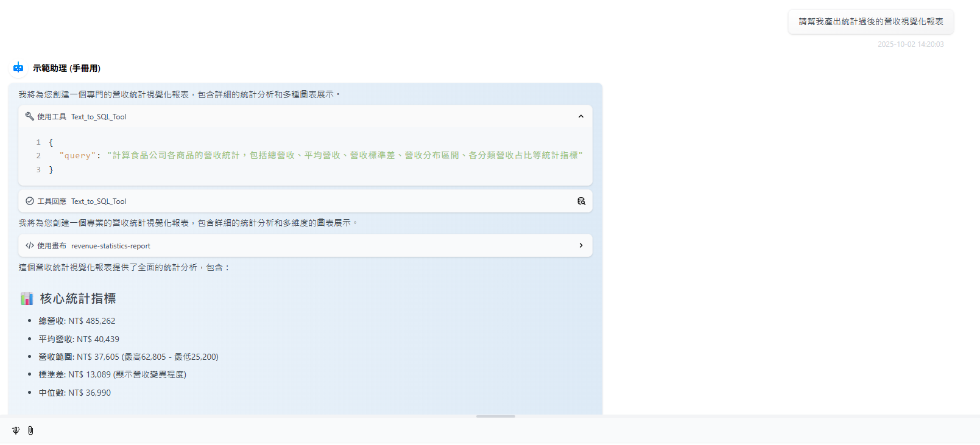Click the wrench icon beside 使用工具
The height and width of the screenshot is (445, 980).
(29, 116)
